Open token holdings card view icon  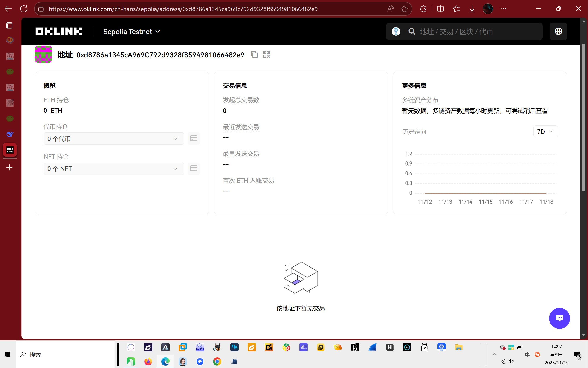point(194,138)
